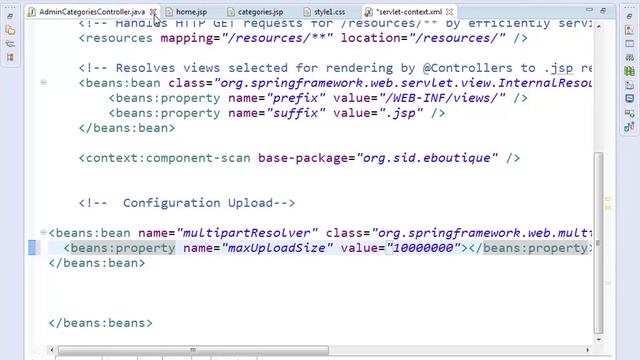Click the horizontal scrollbar thumb
This screenshot has height=360, width=640.
coord(193,350)
